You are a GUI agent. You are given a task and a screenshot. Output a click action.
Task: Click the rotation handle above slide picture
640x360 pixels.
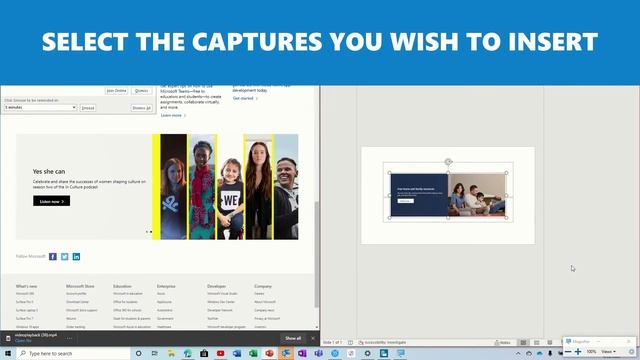click(x=448, y=162)
